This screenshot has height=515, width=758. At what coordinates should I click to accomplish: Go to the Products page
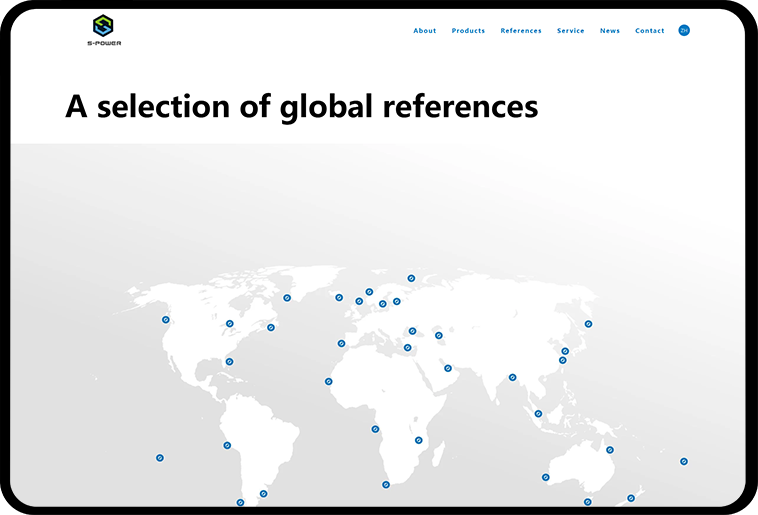[468, 31]
